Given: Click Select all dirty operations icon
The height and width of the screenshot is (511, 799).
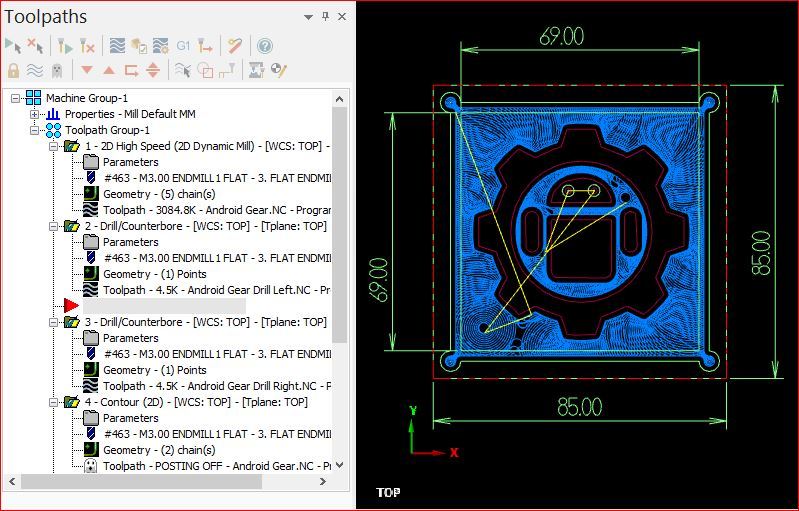Looking at the screenshot, I should tap(35, 46).
